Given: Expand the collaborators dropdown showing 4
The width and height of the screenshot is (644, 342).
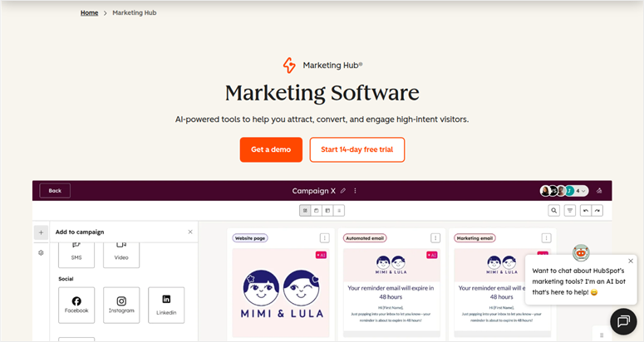Looking at the screenshot, I should pyautogui.click(x=581, y=191).
